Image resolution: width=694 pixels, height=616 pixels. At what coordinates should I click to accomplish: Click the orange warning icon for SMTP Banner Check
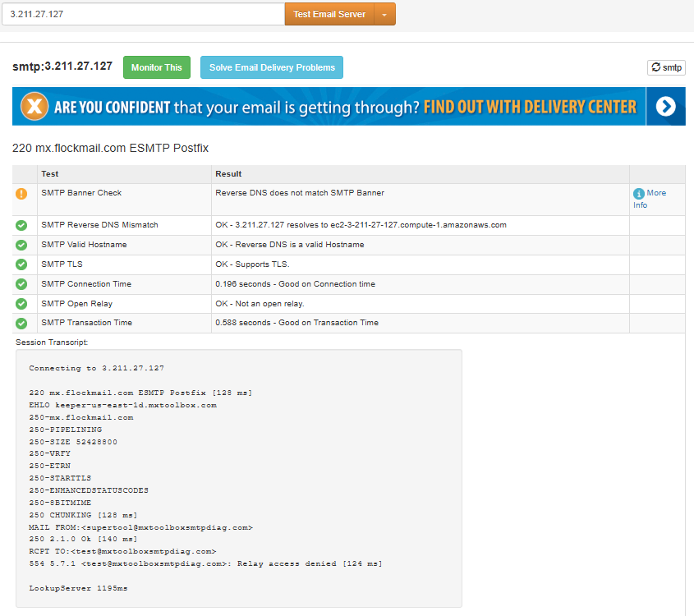coord(21,194)
